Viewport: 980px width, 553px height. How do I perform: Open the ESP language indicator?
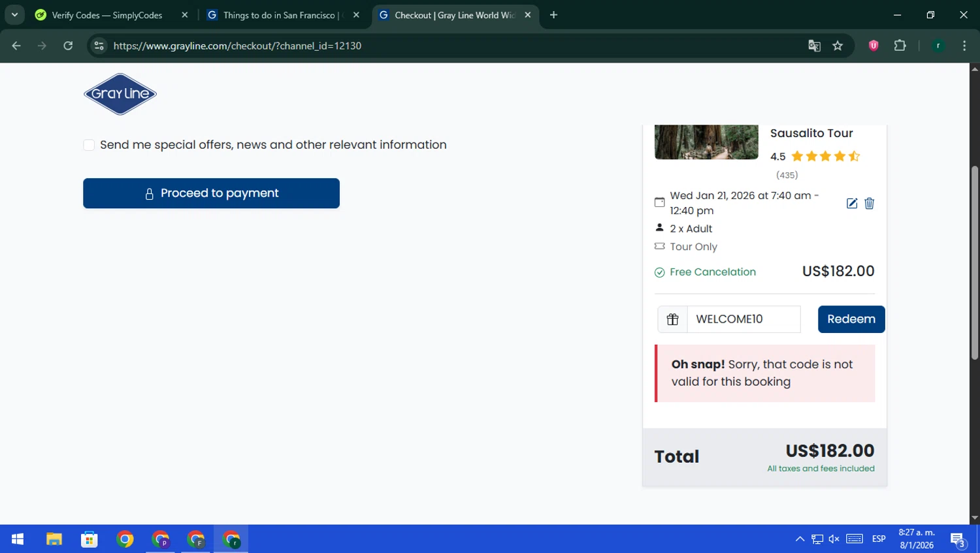pos(879,539)
